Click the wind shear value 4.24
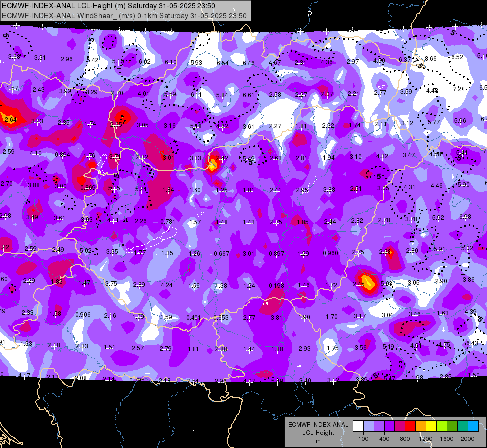Image resolution: width=487 pixels, height=448 pixels. tap(167, 285)
